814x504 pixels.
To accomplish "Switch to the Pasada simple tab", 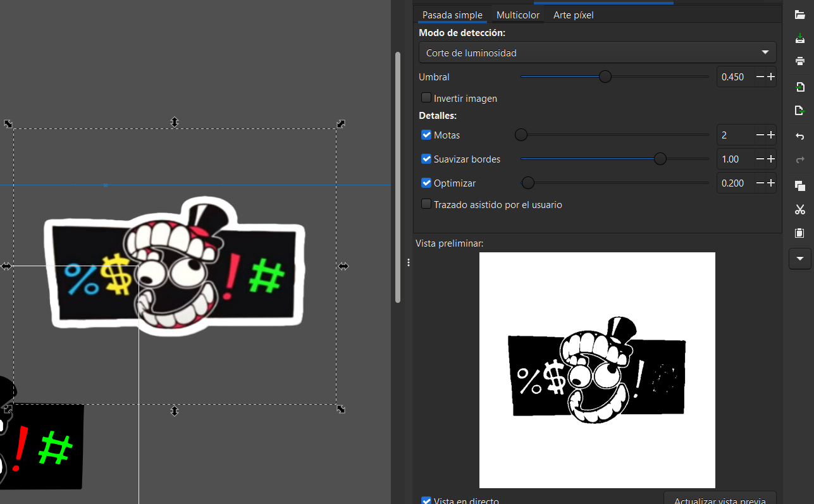I will click(452, 15).
